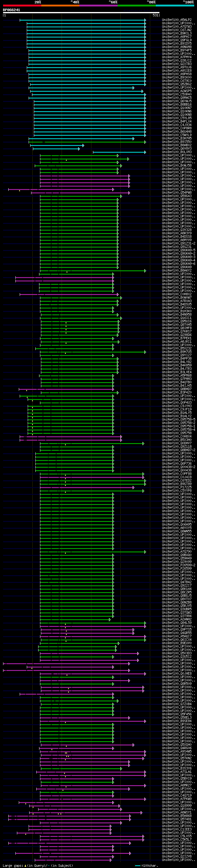Click label UniRef100_C0H8X2
This screenshot has height=868, width=197.
[177, 294]
